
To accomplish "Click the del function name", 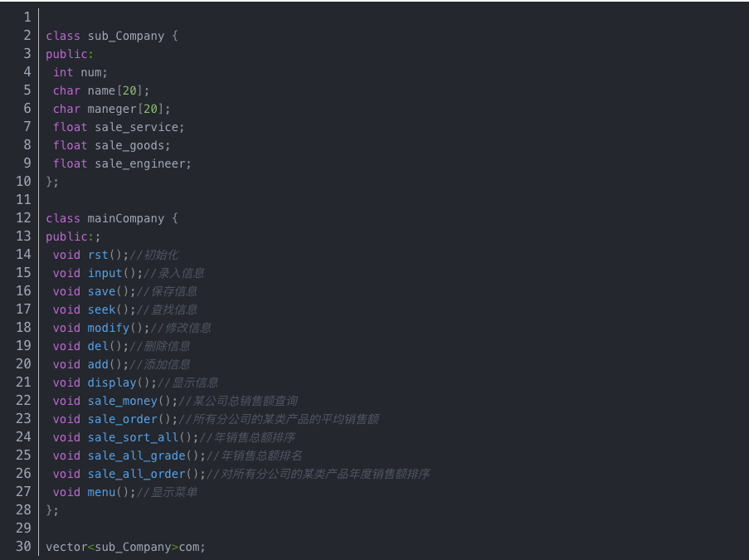I will point(98,346).
